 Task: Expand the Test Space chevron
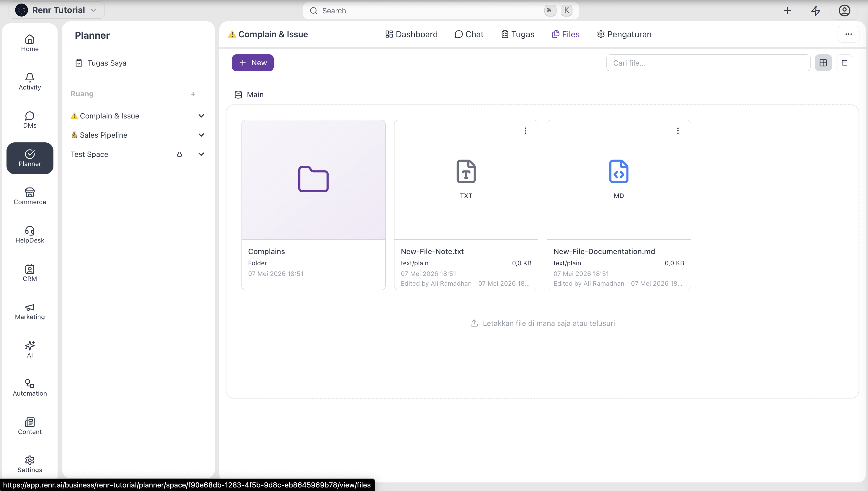point(201,154)
